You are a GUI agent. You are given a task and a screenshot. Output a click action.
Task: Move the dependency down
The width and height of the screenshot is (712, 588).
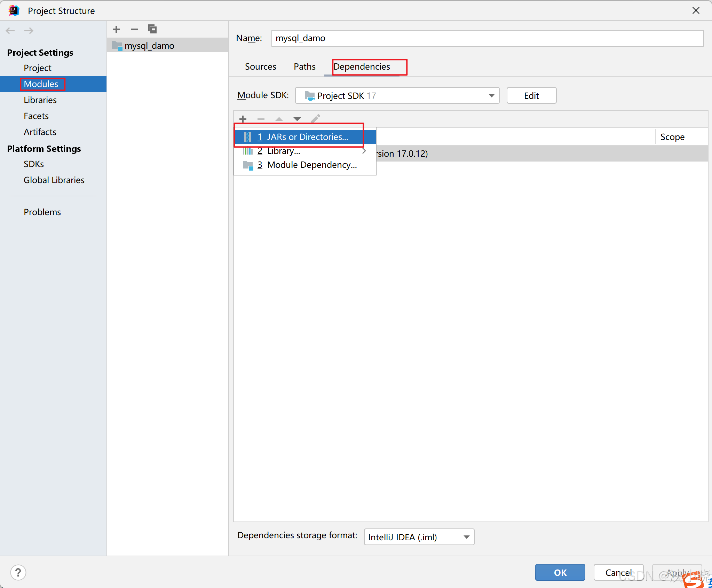(x=297, y=119)
